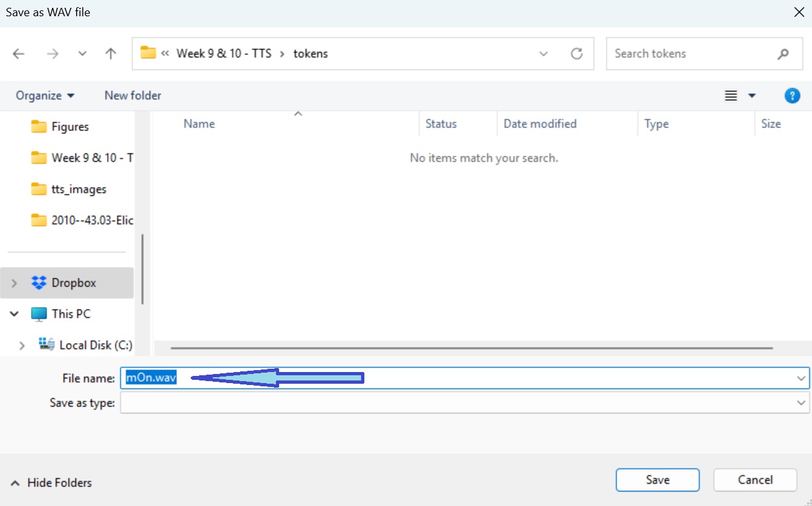Click the Local Disk (C:) drive icon
The height and width of the screenshot is (506, 812).
[46, 345]
